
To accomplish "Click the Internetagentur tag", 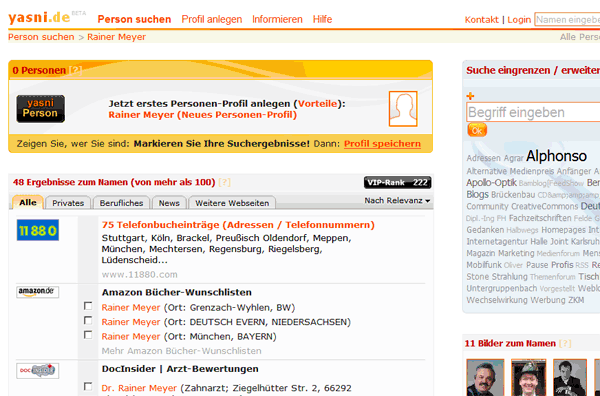I will [497, 242].
